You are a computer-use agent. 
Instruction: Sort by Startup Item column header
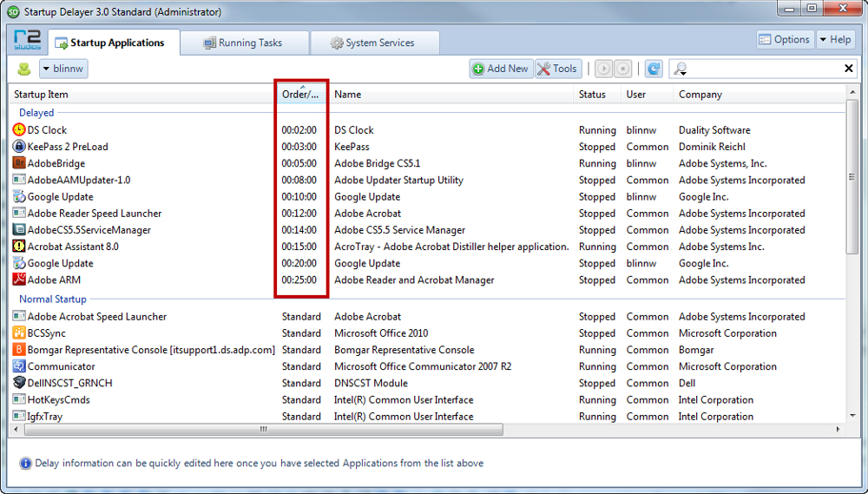(142, 94)
